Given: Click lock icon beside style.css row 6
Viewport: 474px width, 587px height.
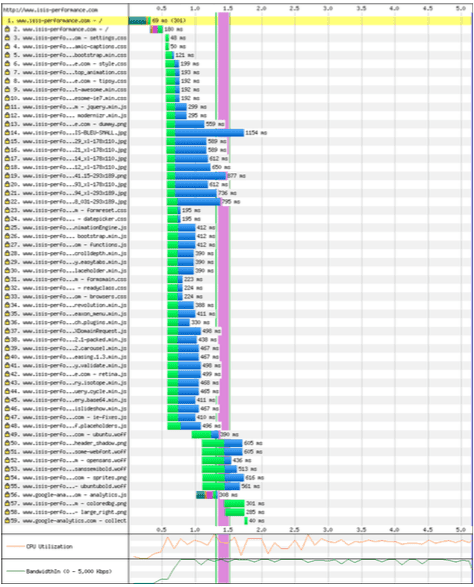Looking at the screenshot, I should coord(7,64).
